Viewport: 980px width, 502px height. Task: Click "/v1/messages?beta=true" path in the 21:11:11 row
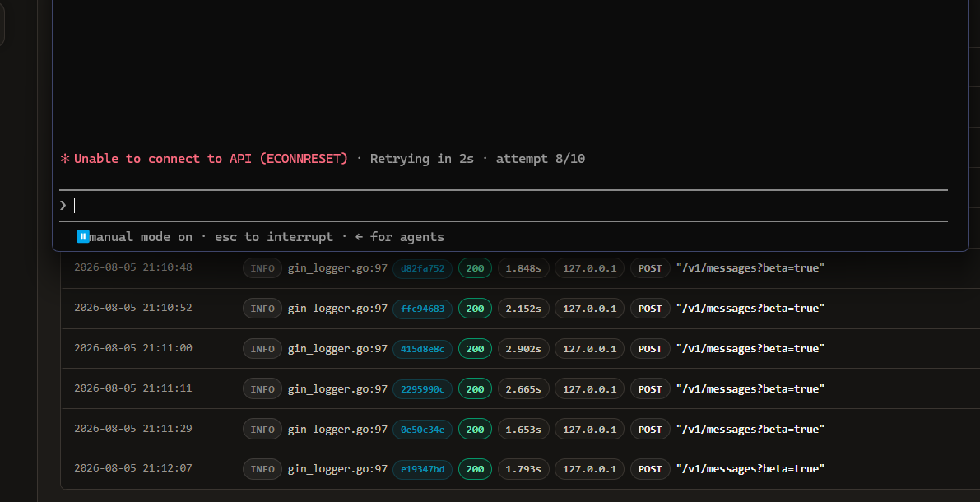pyautogui.click(x=750, y=389)
